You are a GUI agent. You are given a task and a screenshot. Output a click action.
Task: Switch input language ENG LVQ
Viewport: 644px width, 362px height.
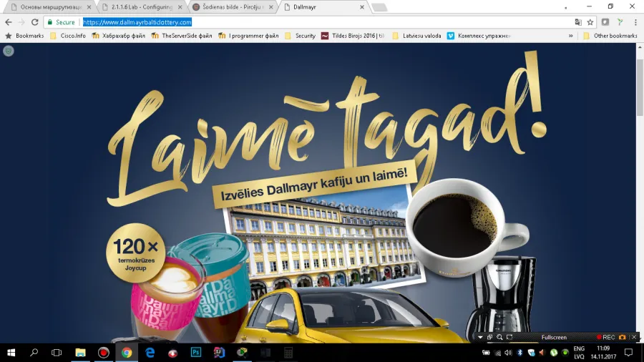click(x=579, y=353)
